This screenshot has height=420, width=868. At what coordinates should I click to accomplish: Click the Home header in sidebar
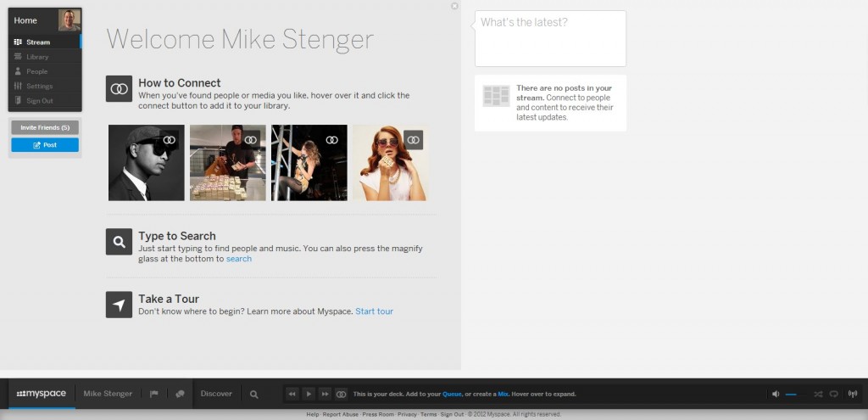[25, 20]
